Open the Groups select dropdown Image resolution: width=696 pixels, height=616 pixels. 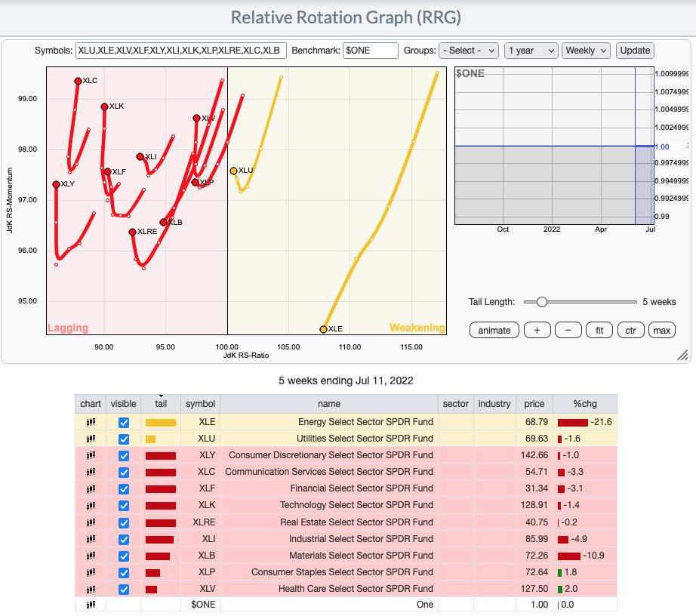pyautogui.click(x=469, y=51)
